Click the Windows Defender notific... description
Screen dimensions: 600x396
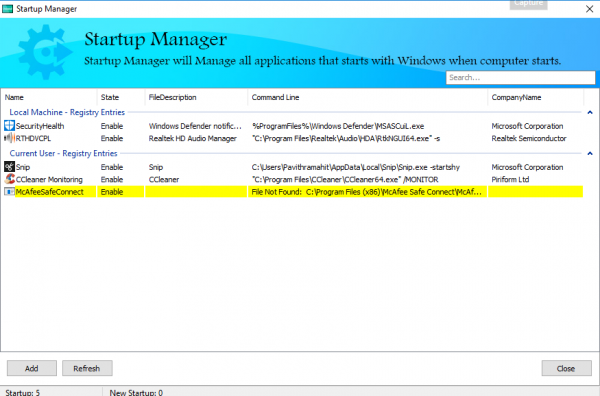coord(195,126)
